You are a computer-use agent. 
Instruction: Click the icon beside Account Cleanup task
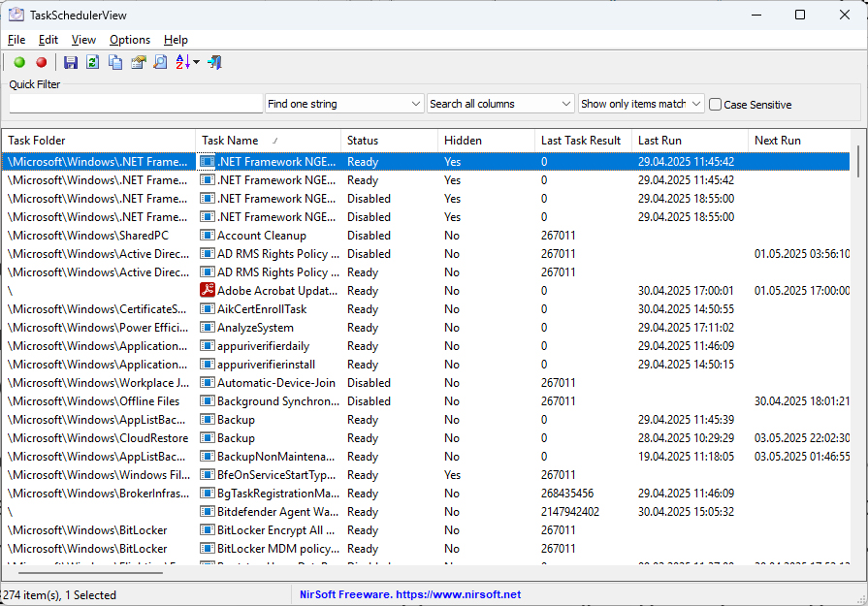[208, 236]
